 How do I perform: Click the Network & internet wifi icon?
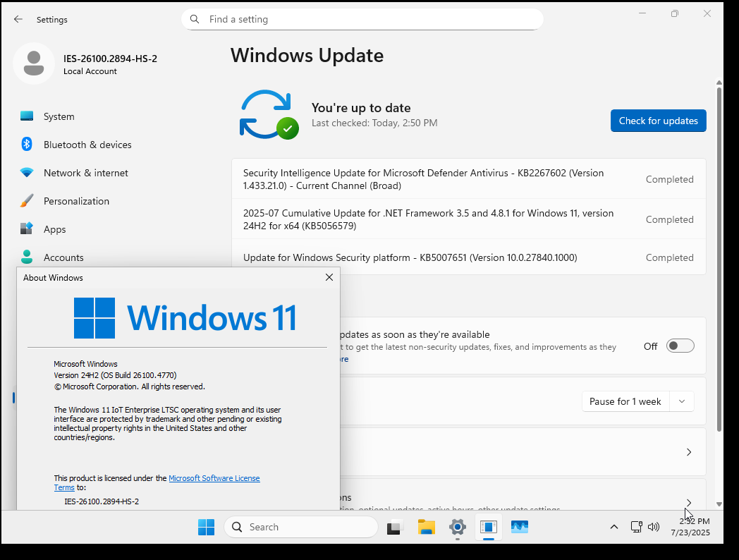[27, 173]
